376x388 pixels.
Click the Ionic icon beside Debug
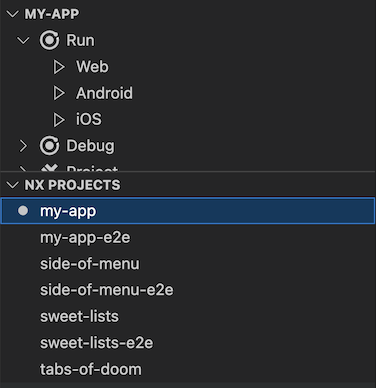coord(49,146)
